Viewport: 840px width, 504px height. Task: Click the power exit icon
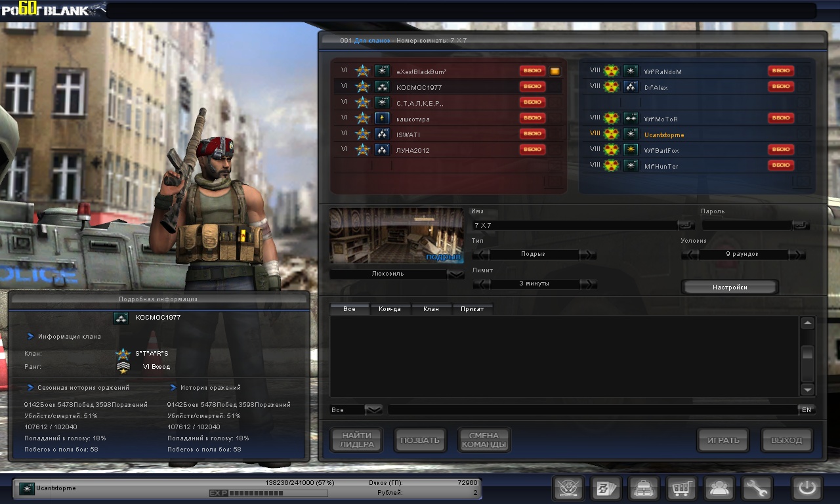pos(807,488)
